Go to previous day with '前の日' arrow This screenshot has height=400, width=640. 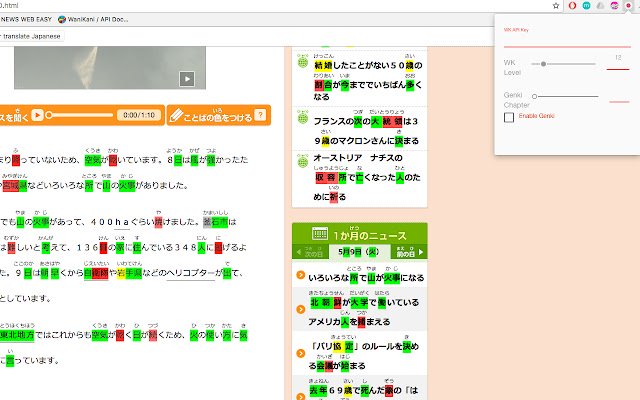coord(409,252)
